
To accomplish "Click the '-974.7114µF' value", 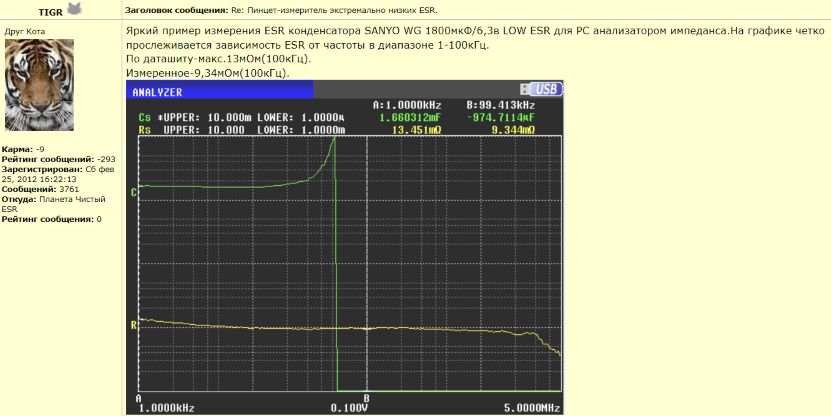I will coord(500,118).
